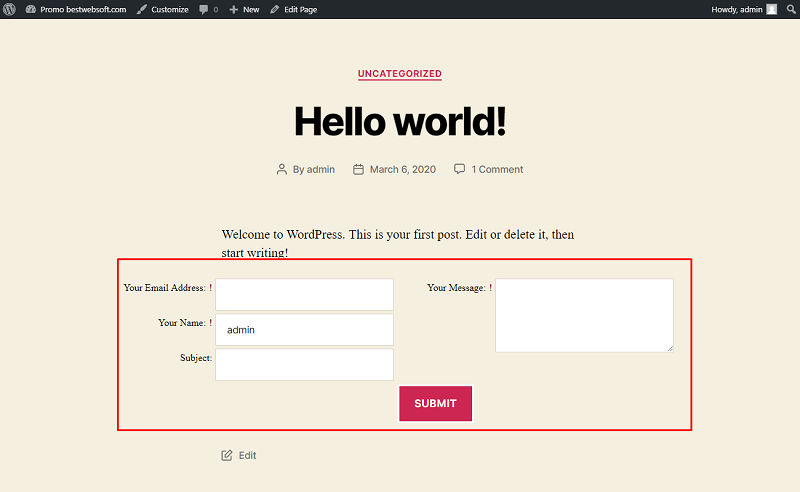
Task: Click the plus icon beside New
Action: 234,9
